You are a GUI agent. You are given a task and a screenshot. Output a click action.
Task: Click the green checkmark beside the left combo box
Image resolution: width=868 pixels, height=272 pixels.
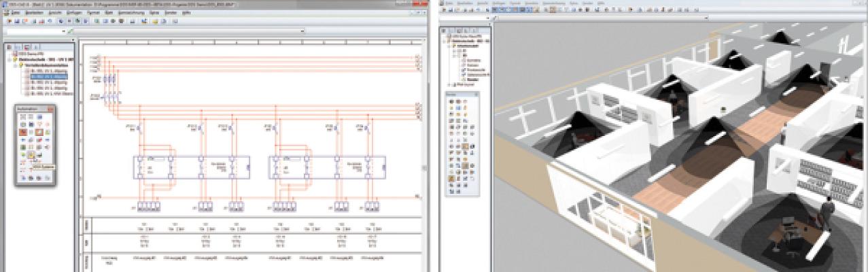71,31
